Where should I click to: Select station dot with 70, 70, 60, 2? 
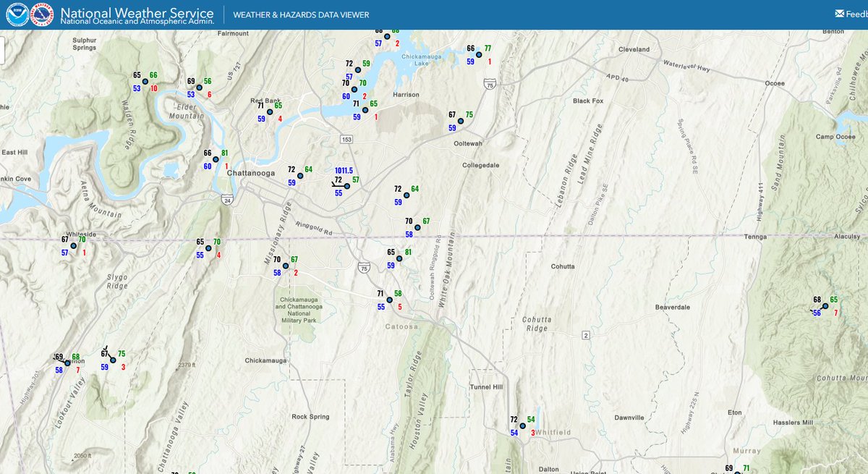tap(354, 89)
